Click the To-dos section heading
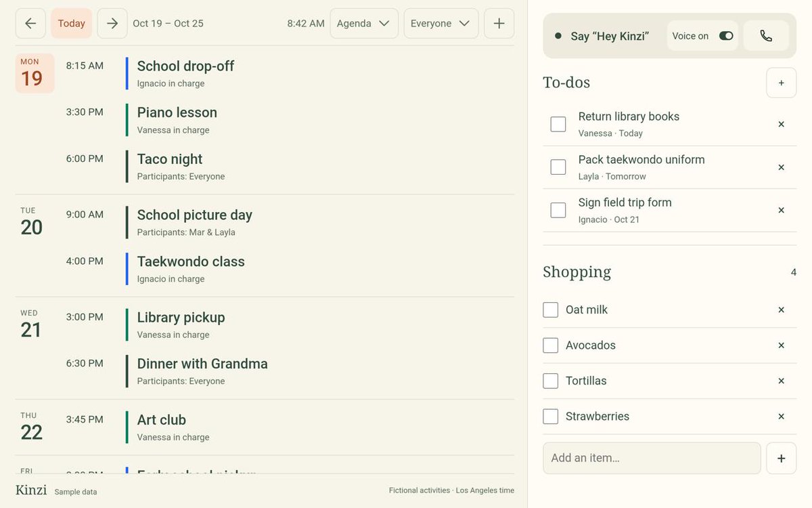 click(566, 83)
